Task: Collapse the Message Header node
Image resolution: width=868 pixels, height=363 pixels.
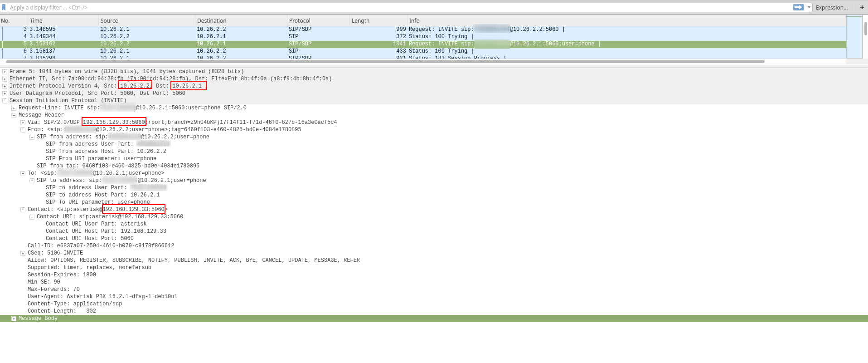Action: click(14, 115)
